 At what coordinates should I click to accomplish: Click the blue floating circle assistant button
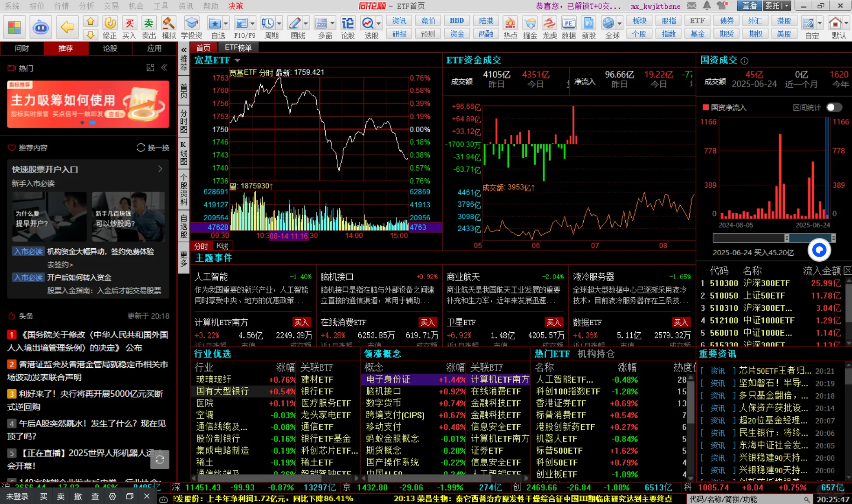[819, 251]
